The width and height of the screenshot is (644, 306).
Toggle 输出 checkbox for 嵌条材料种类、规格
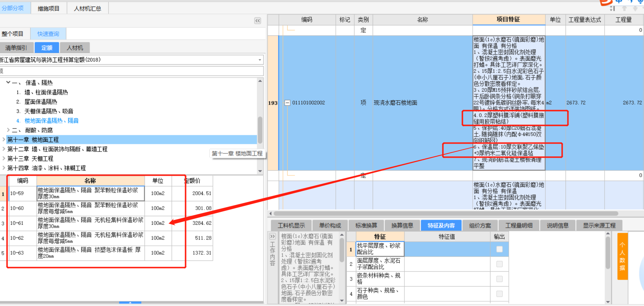(499, 279)
